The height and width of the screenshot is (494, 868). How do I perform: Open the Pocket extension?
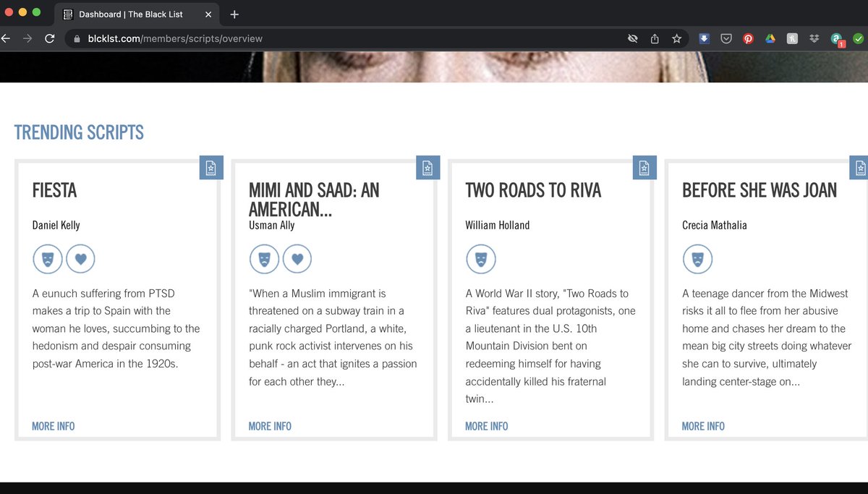[726, 39]
